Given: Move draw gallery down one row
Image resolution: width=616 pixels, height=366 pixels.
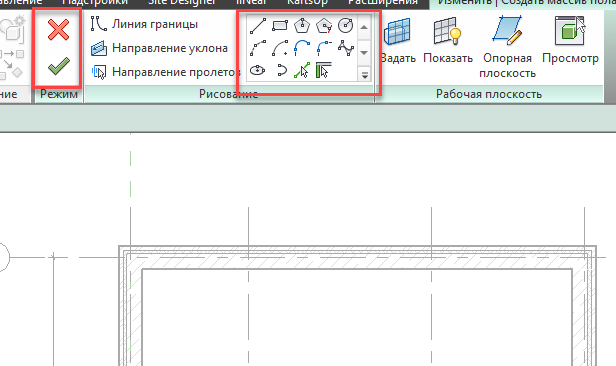Looking at the screenshot, I should coord(364,53).
